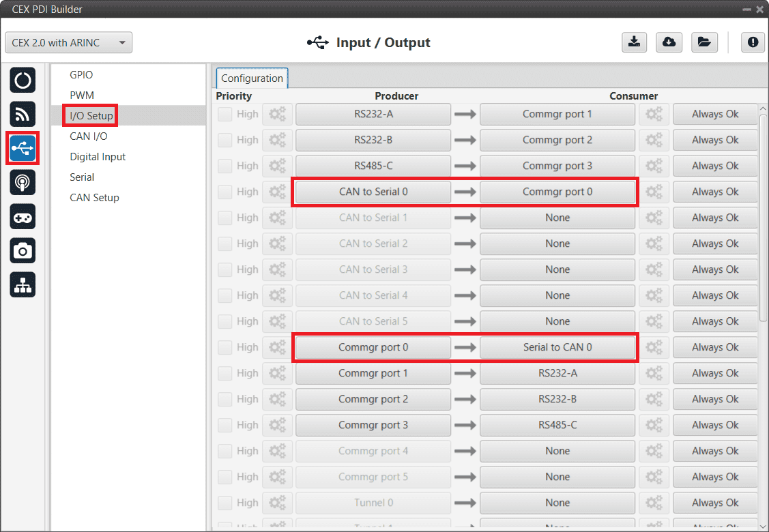Click the download to disk toolbar icon

pos(634,42)
